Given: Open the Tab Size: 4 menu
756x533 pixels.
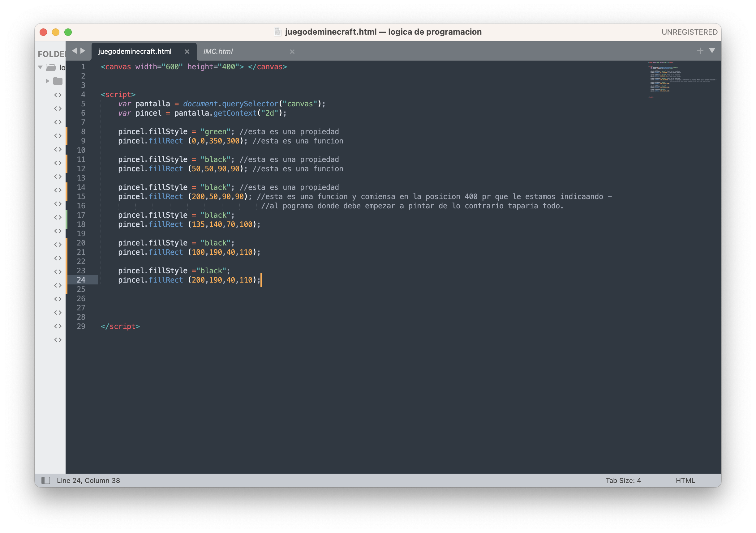Looking at the screenshot, I should pos(623,480).
